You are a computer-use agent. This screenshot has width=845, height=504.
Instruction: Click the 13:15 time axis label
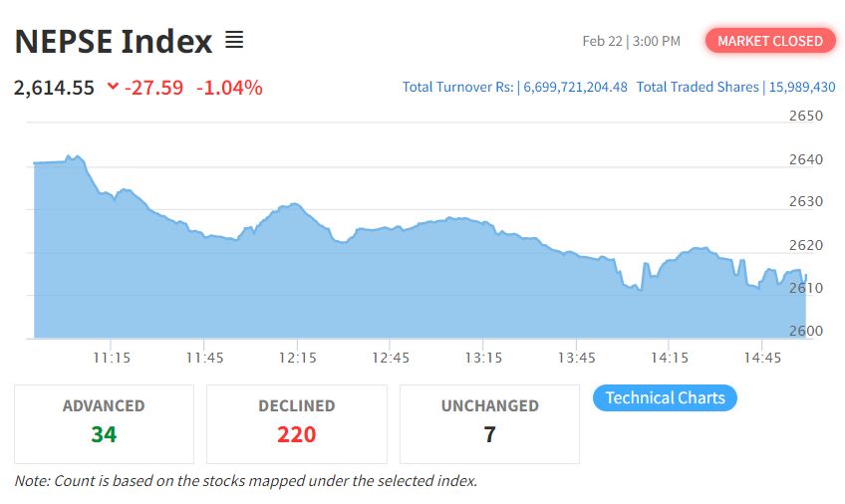coord(483,357)
